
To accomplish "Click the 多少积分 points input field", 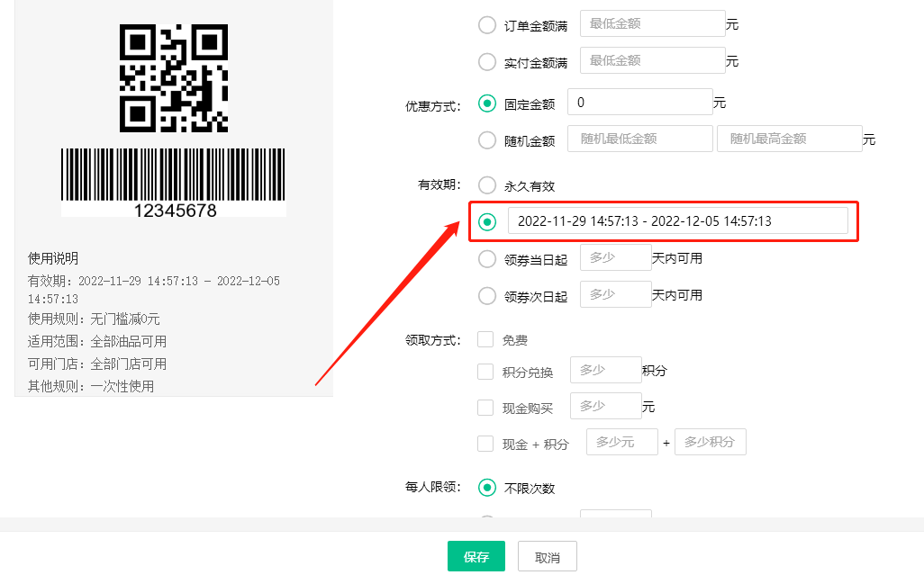I will click(x=710, y=442).
